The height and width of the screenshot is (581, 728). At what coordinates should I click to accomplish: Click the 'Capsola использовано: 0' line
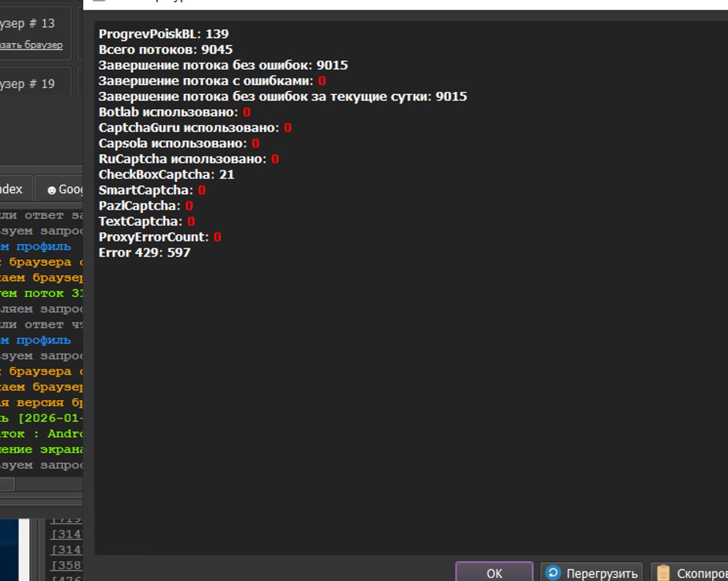pos(179,143)
